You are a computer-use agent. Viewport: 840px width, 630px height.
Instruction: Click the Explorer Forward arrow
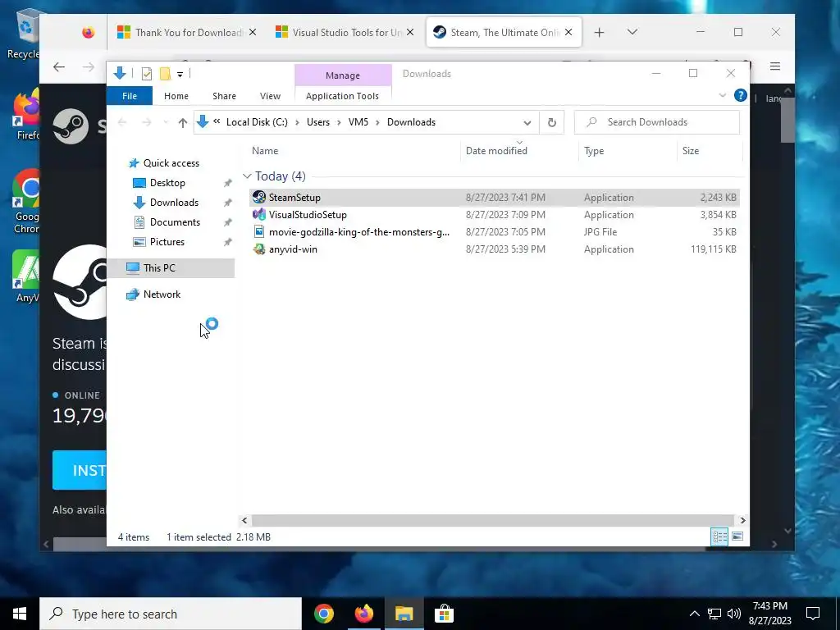[146, 123]
